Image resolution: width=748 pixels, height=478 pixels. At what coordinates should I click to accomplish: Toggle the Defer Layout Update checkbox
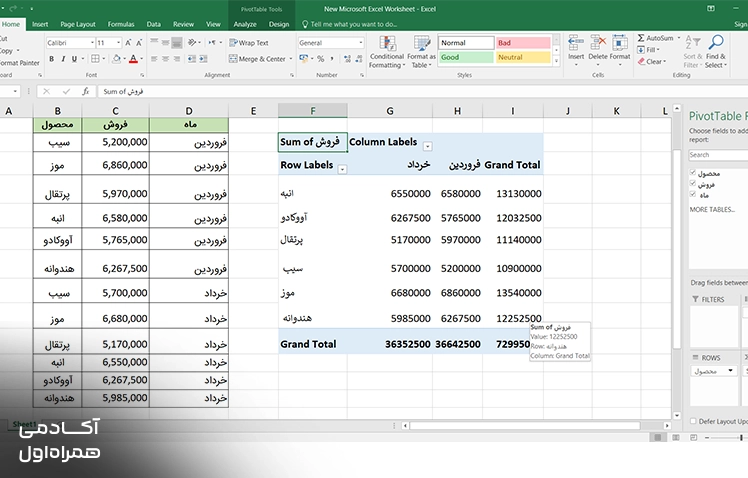coord(693,421)
